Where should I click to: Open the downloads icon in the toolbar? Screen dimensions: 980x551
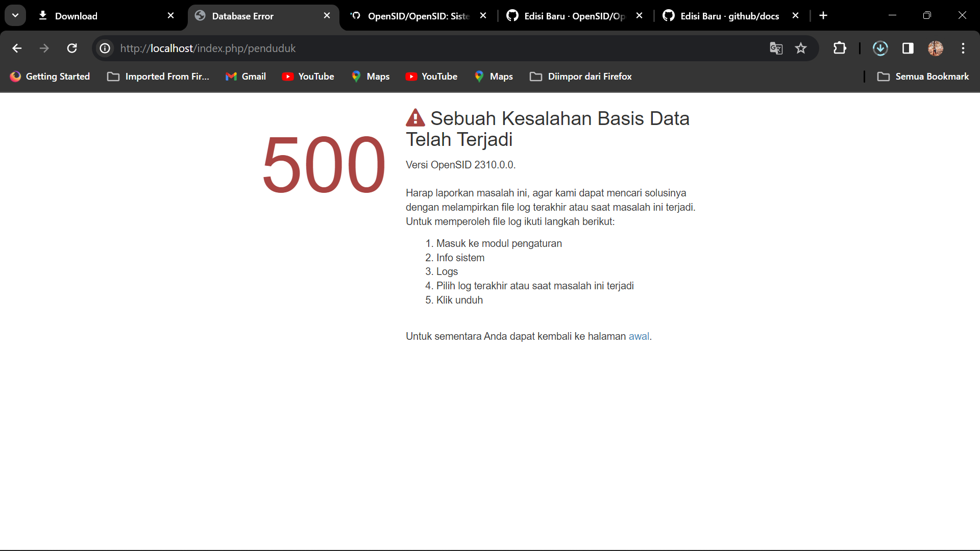(880, 48)
